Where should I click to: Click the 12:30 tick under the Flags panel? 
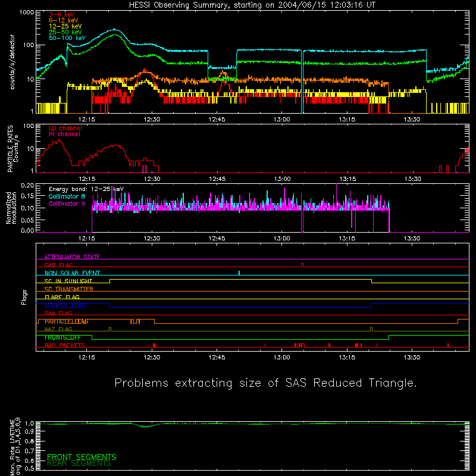click(x=152, y=358)
